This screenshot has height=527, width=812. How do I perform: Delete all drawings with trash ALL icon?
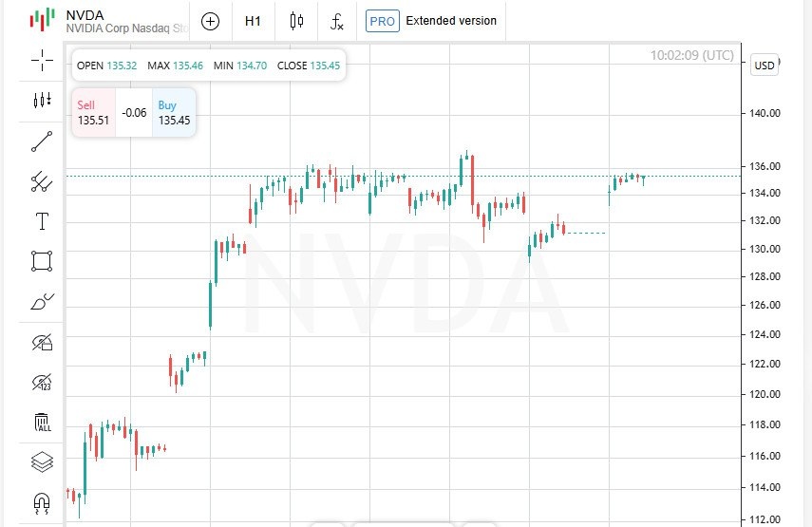[42, 422]
